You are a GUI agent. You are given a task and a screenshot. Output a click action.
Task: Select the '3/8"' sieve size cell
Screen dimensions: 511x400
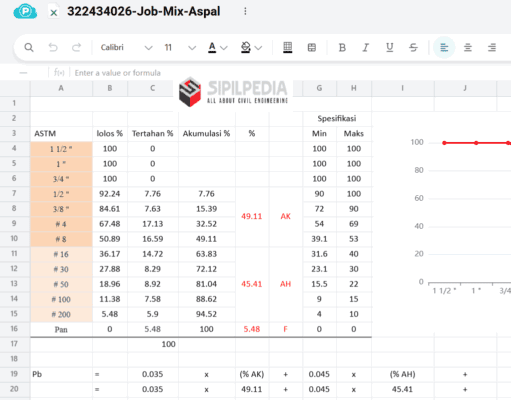pos(61,209)
